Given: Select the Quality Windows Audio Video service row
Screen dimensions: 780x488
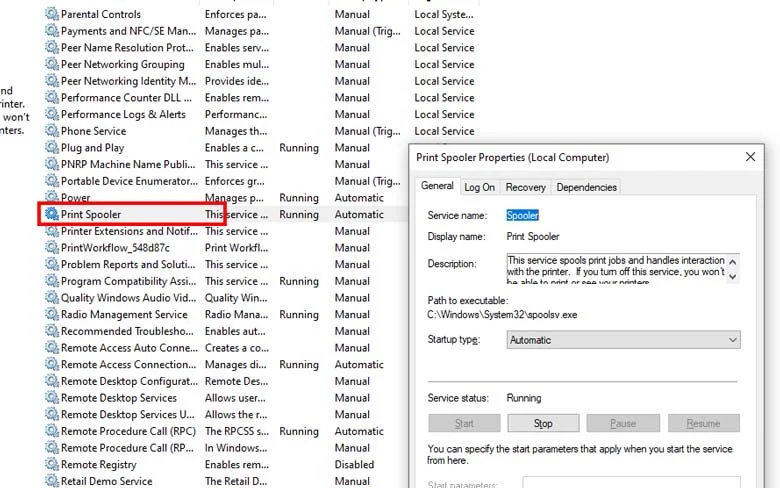Looking at the screenshot, I should pyautogui.click(x=128, y=298).
